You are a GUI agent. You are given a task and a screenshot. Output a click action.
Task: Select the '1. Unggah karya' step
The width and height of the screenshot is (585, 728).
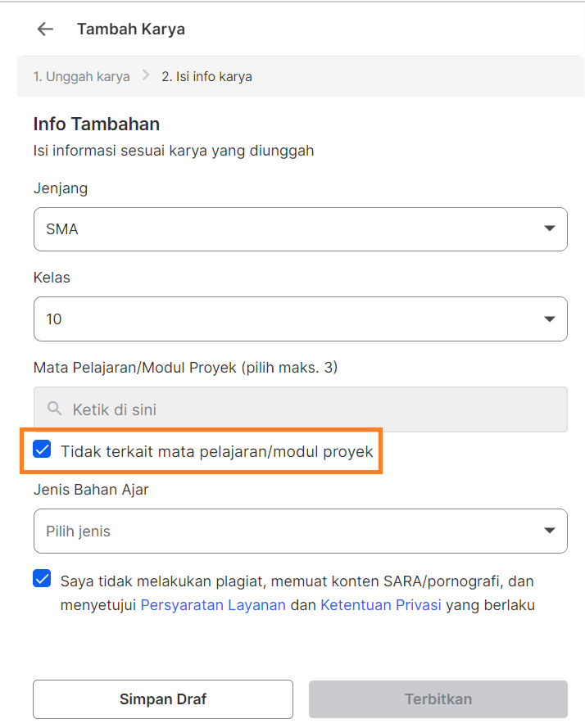click(x=81, y=76)
